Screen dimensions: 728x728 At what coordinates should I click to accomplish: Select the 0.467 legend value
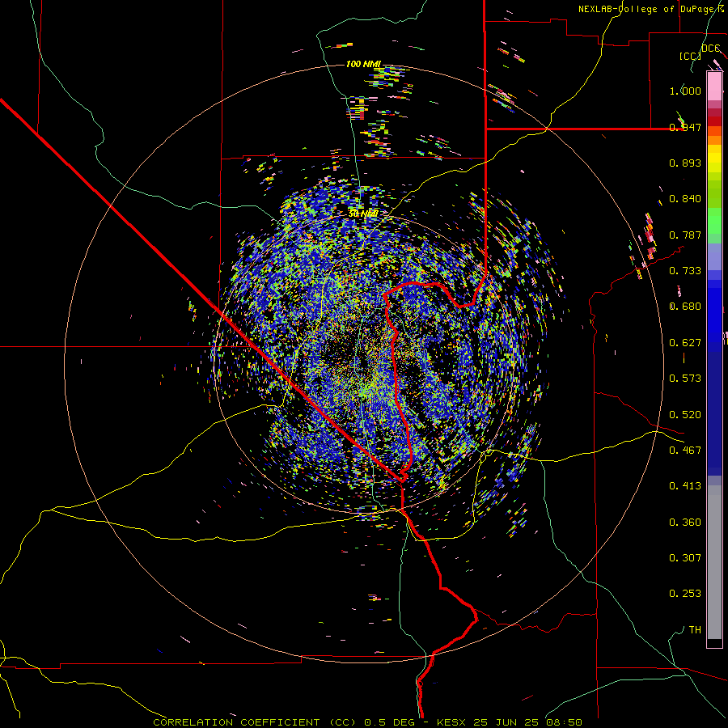pyautogui.click(x=685, y=451)
